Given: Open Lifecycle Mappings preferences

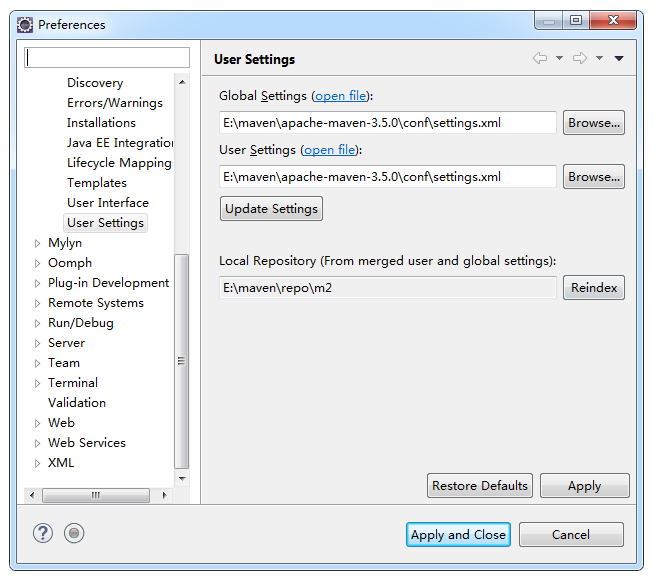Looking at the screenshot, I should click(120, 163).
